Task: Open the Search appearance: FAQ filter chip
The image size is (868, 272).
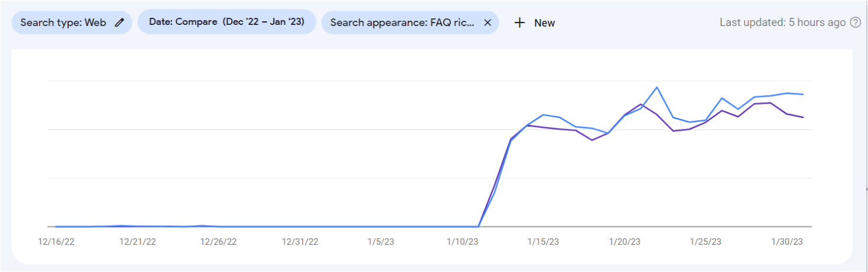Action: pos(410,23)
